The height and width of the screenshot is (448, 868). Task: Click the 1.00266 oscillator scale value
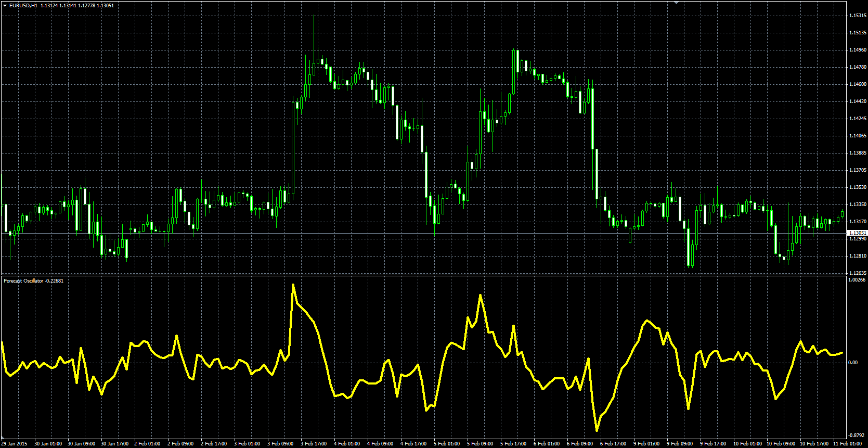857,280
